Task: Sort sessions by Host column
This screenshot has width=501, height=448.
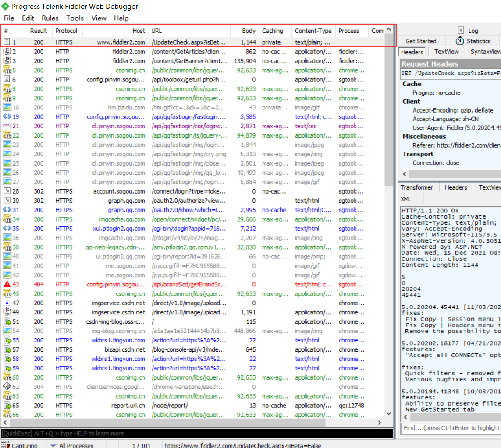Action: tap(115, 31)
